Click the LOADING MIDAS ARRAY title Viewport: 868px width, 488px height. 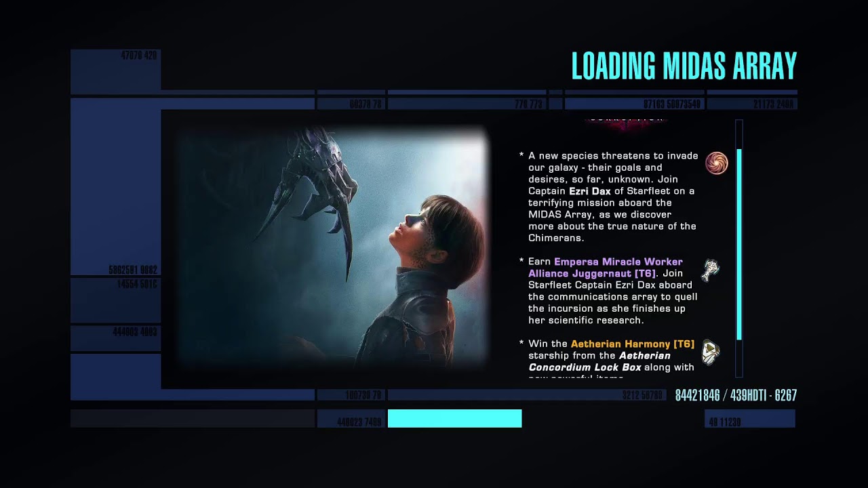point(684,66)
